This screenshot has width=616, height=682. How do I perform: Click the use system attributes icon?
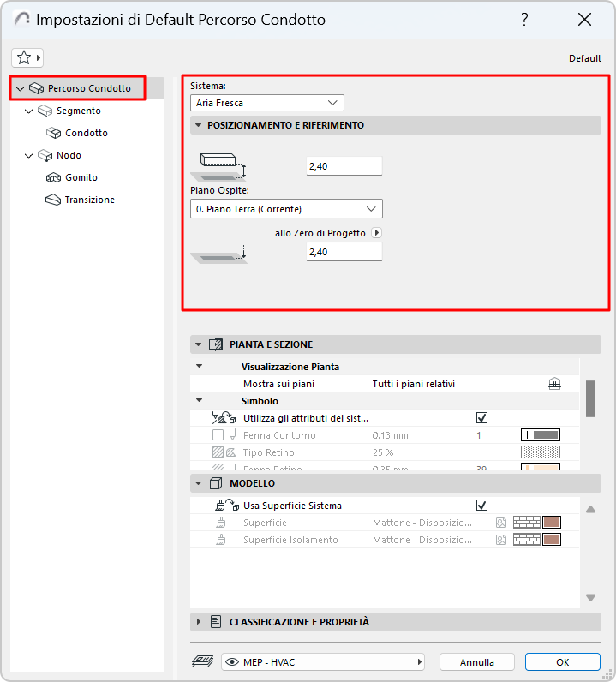[x=224, y=418]
